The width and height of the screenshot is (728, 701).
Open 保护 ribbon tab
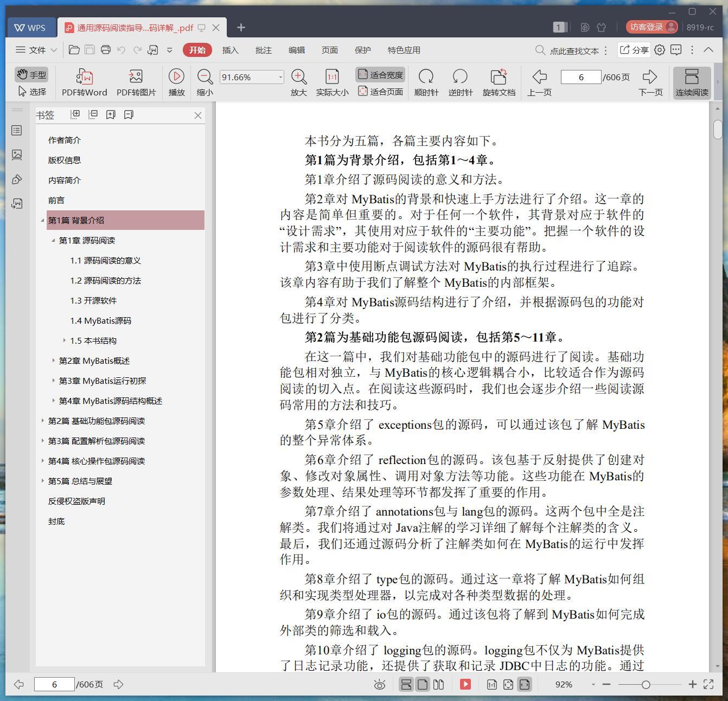(362, 50)
